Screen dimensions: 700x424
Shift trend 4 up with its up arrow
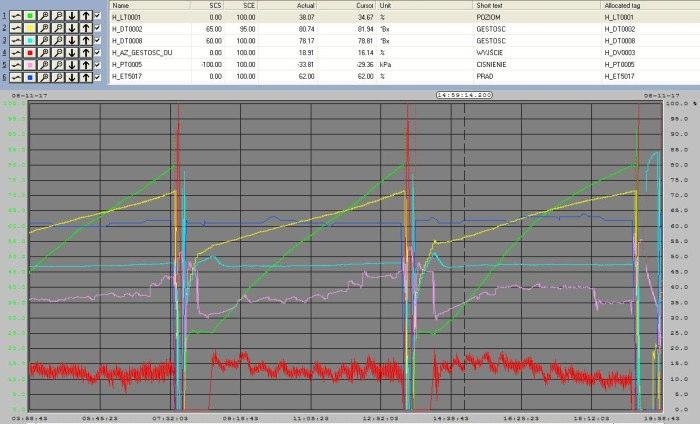[x=86, y=53]
